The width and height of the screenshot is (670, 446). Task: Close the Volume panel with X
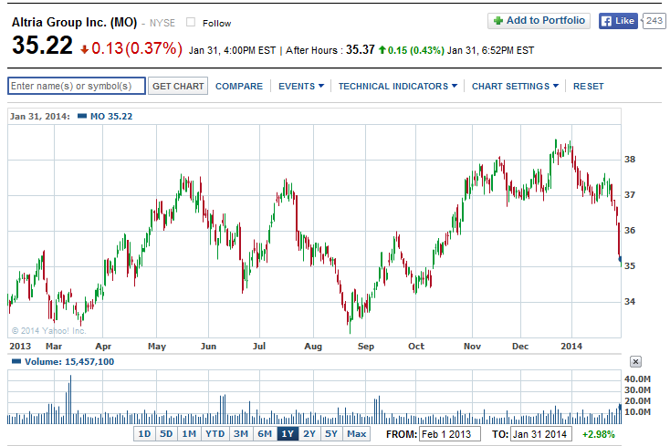point(635,362)
